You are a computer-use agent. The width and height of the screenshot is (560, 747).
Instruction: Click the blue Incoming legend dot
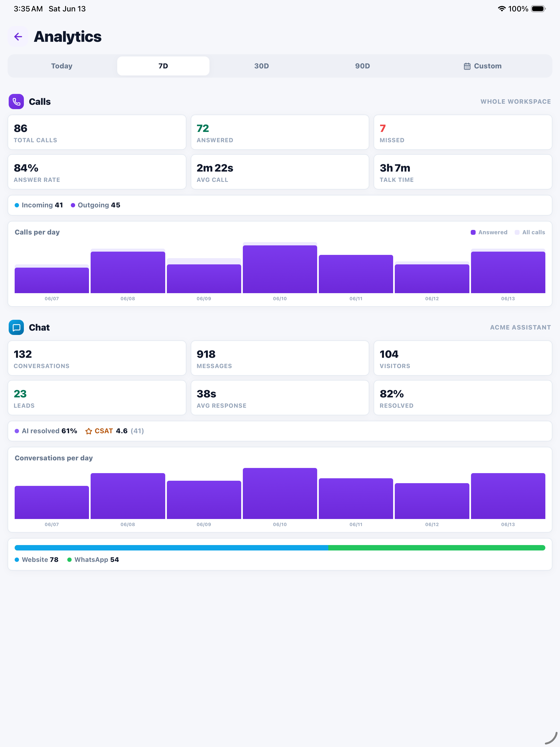17,205
